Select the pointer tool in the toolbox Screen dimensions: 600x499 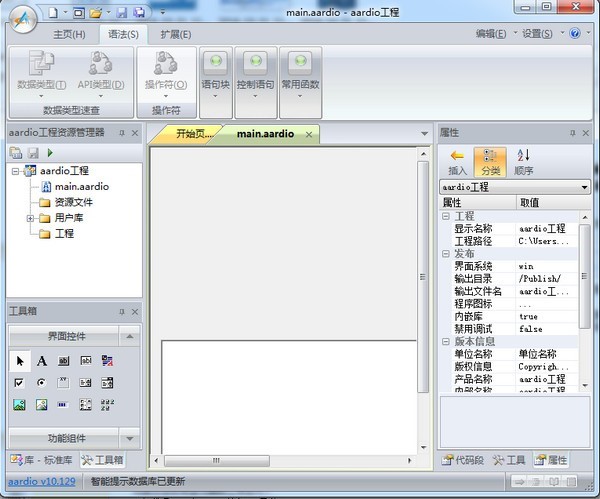coord(19,361)
